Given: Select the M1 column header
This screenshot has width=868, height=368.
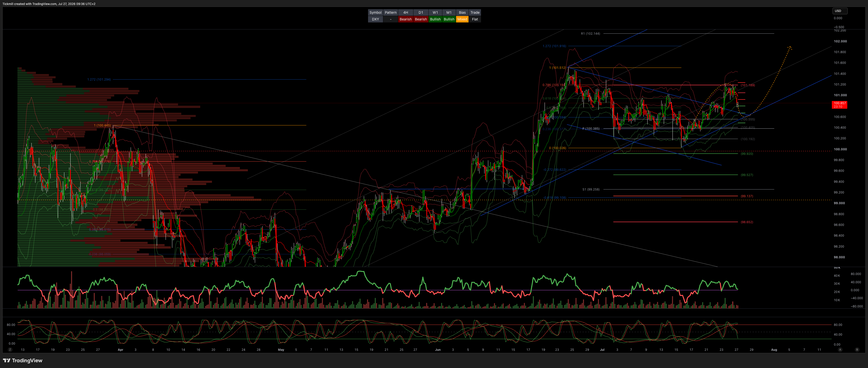Looking at the screenshot, I should click(449, 12).
